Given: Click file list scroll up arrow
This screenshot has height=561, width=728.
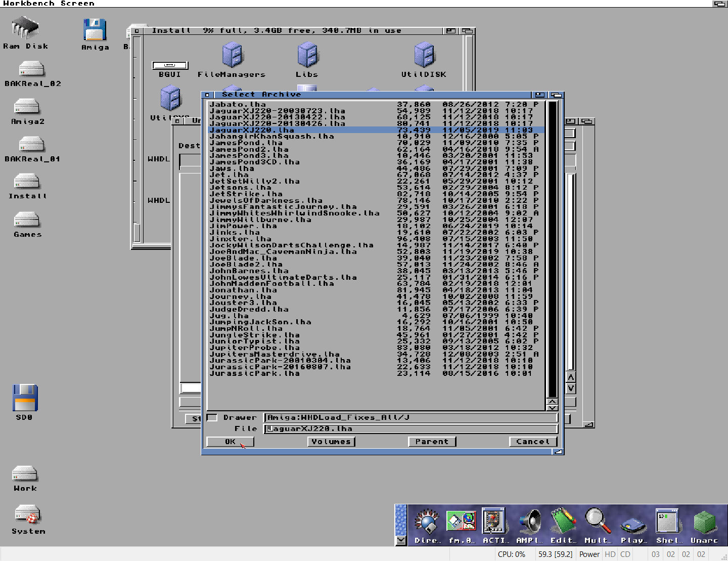Looking at the screenshot, I should (552, 401).
